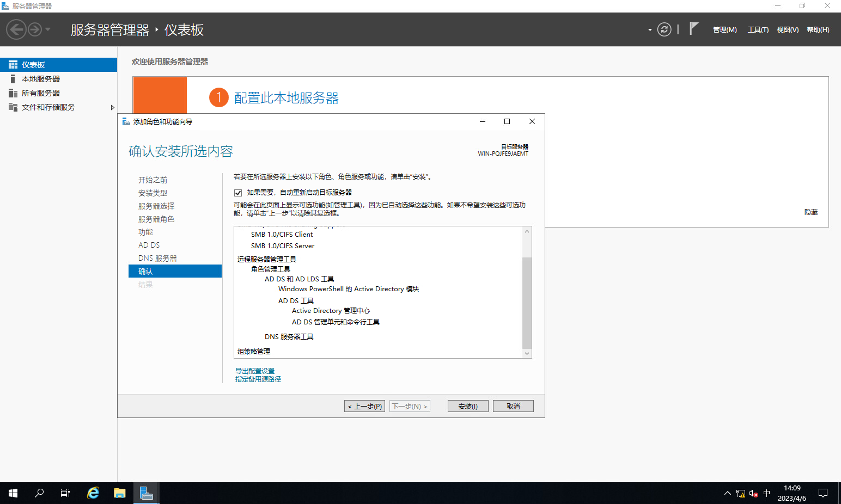This screenshot has height=504, width=841.
Task: Select 本地服务器 in the sidebar
Action: click(41, 79)
